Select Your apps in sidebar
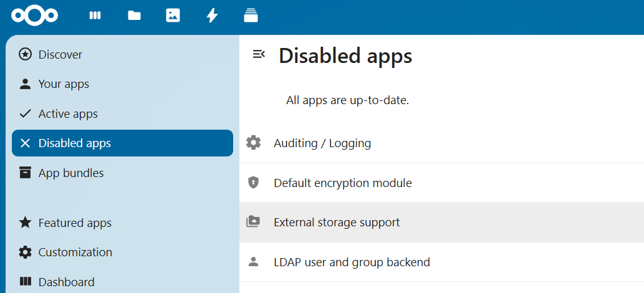Image resolution: width=644 pixels, height=293 pixels. point(64,84)
